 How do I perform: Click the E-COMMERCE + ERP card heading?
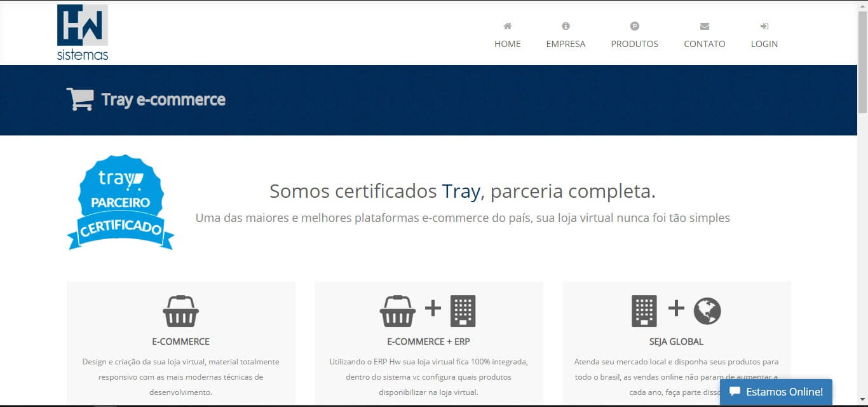click(x=429, y=341)
